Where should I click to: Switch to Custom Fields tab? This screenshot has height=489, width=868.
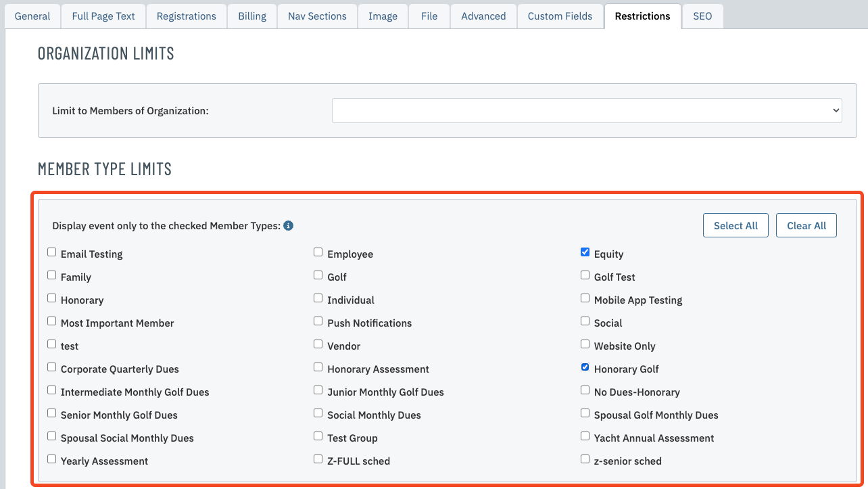pyautogui.click(x=560, y=16)
